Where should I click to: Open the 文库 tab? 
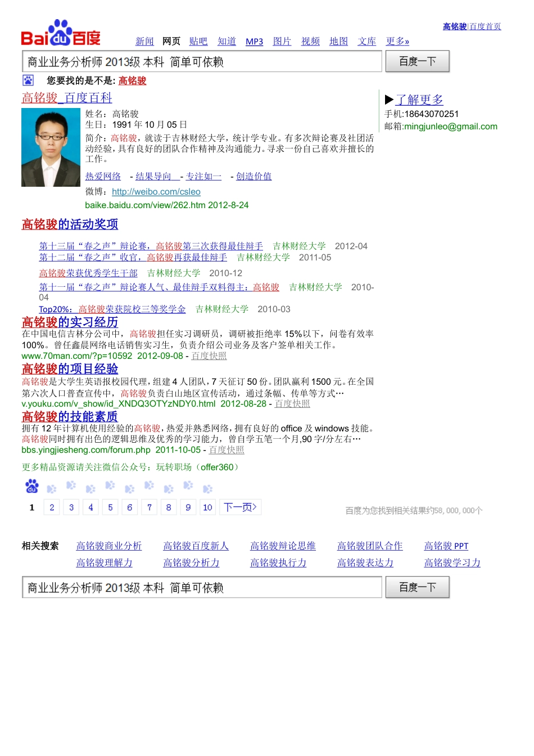(367, 41)
